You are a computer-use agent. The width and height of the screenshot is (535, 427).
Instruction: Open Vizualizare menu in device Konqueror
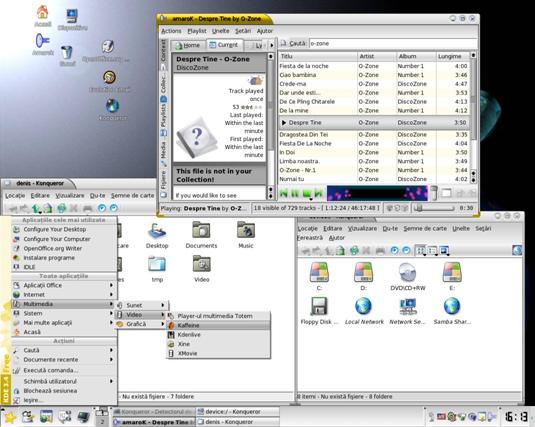(x=362, y=228)
